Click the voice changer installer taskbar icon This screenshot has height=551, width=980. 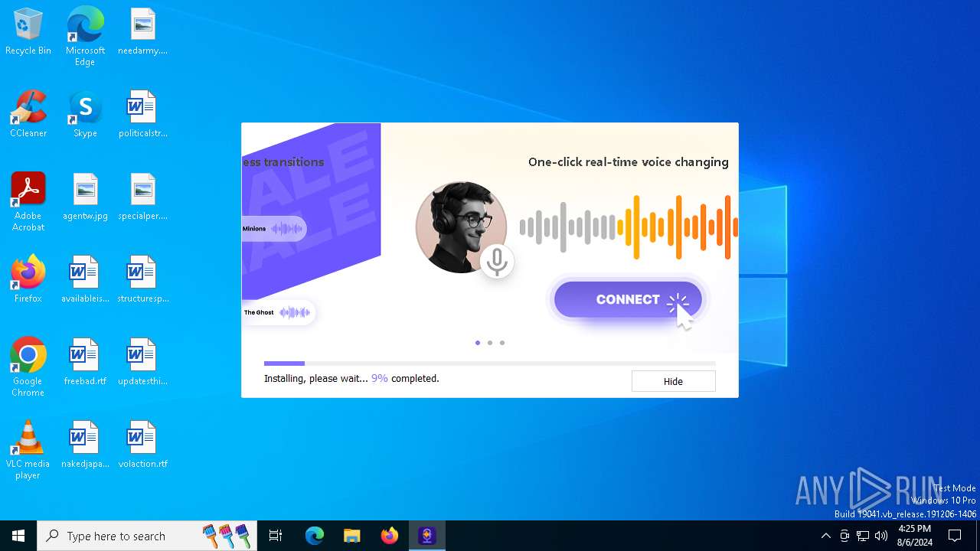(x=427, y=536)
